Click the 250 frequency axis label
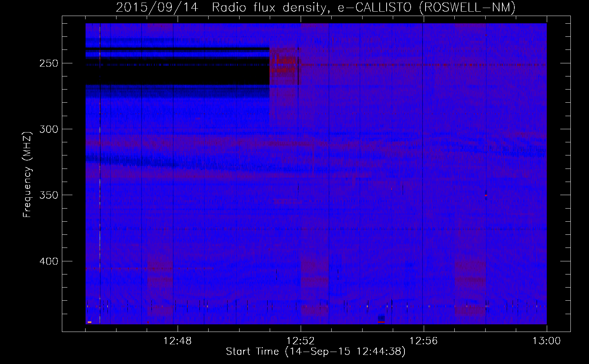The height and width of the screenshot is (364, 589). pyautogui.click(x=48, y=63)
